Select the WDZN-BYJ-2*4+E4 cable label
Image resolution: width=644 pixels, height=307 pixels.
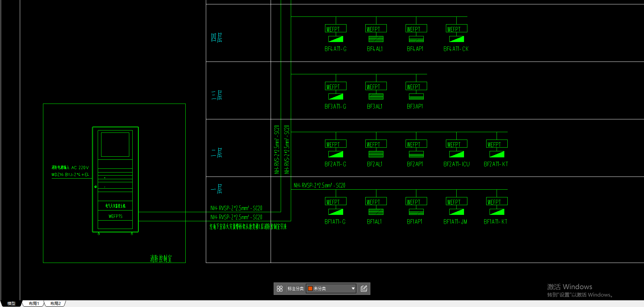click(x=70, y=175)
